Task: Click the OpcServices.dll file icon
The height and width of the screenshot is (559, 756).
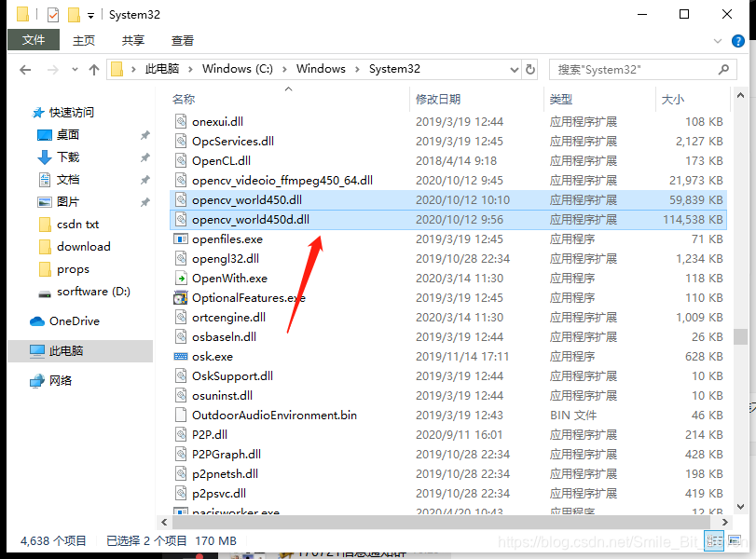Action: pyautogui.click(x=181, y=142)
